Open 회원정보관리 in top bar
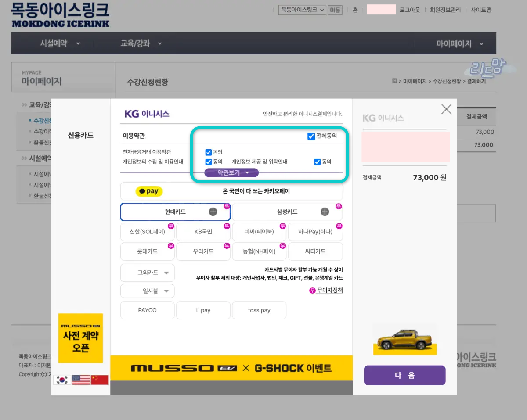 [x=445, y=10]
